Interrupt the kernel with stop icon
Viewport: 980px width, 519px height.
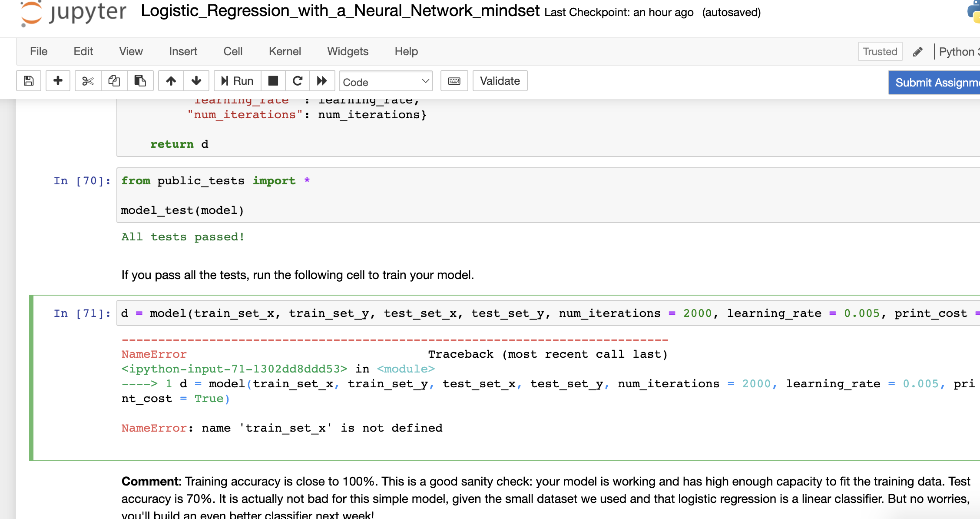click(273, 81)
